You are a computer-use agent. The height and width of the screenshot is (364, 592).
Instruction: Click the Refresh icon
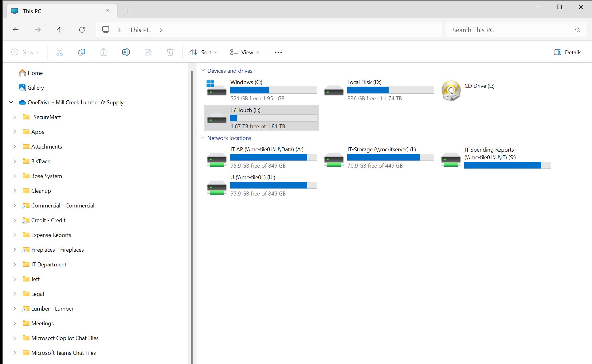[x=82, y=30]
